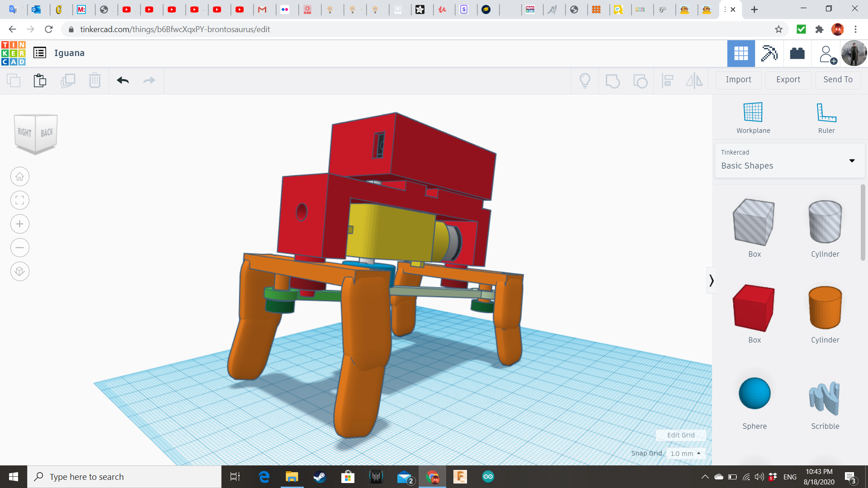Click Fit all in view icon

click(x=20, y=200)
